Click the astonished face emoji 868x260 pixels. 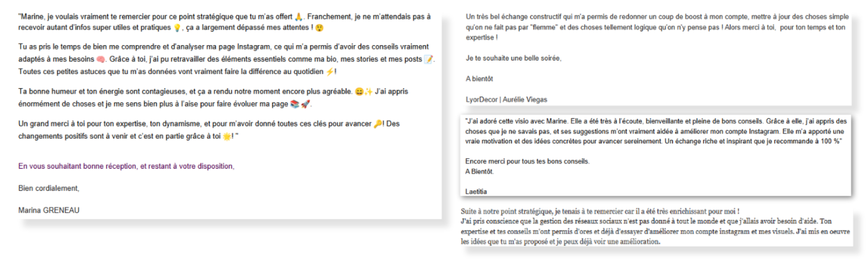pyautogui.click(x=319, y=28)
